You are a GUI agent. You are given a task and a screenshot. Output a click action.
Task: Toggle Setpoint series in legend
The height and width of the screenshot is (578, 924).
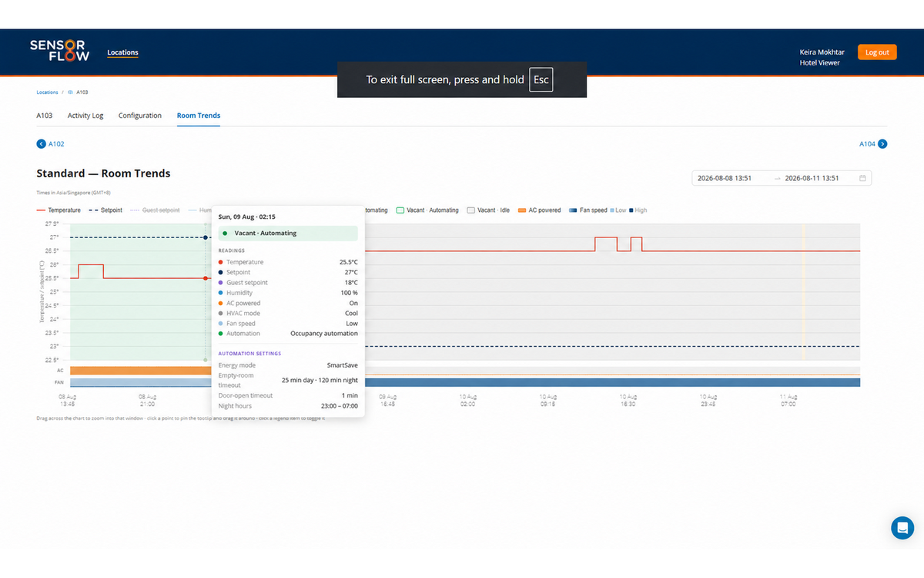point(105,210)
